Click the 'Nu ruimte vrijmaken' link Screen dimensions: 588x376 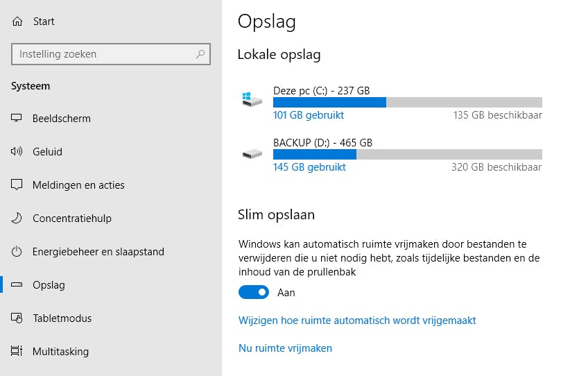(x=285, y=348)
